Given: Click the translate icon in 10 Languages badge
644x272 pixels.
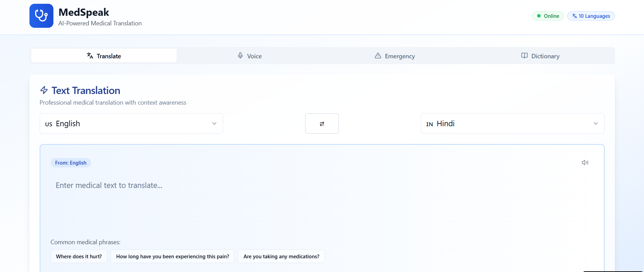Looking at the screenshot, I should 574,16.
